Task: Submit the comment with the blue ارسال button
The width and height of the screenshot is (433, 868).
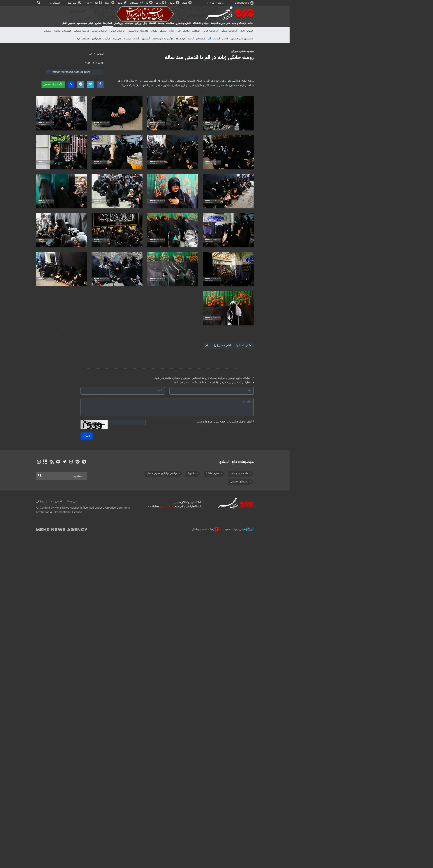Action: click(86, 436)
